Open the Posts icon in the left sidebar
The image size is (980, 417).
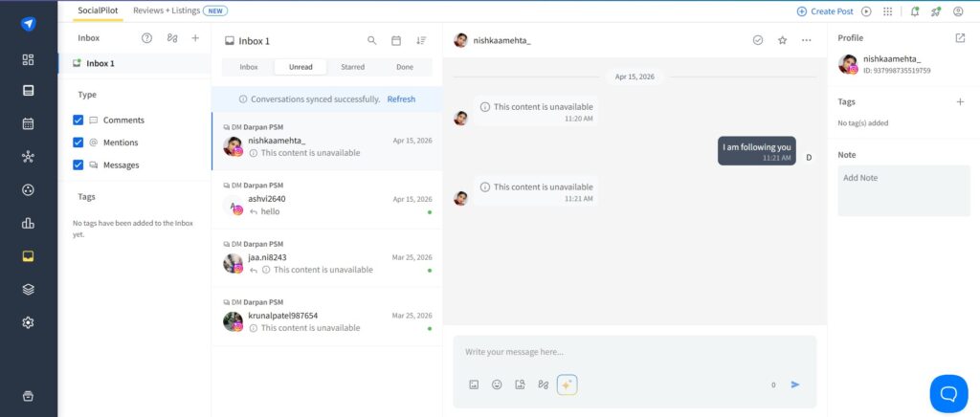click(28, 91)
